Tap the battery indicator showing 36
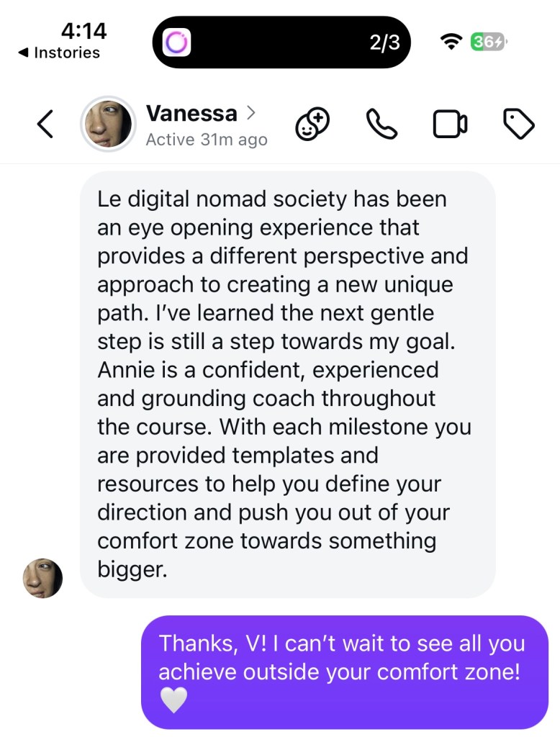Screen dimensions: 560x737 (489, 42)
